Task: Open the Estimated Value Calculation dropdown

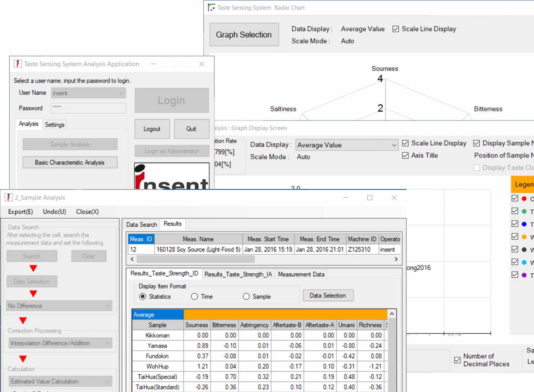Action: coord(60,381)
